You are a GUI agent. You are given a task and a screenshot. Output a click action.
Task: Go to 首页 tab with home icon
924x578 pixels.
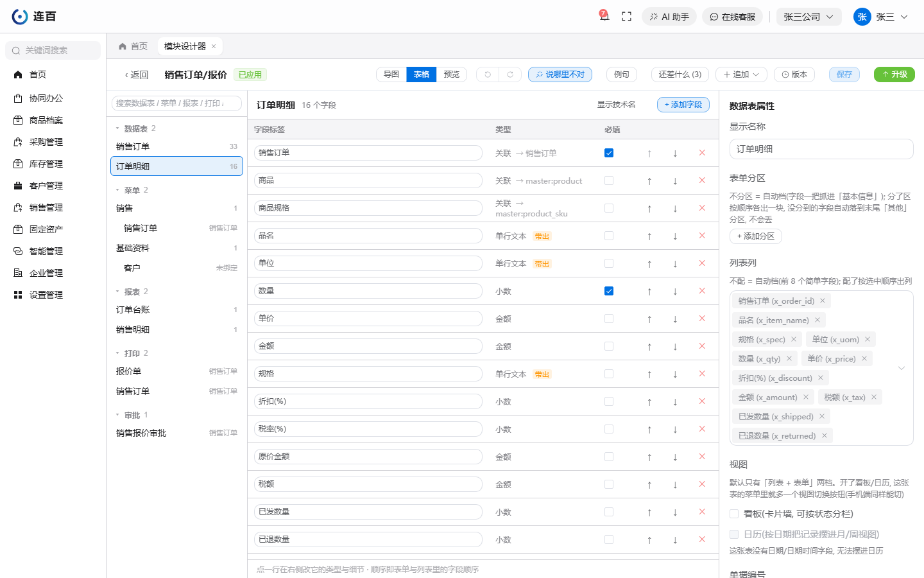[x=133, y=46]
